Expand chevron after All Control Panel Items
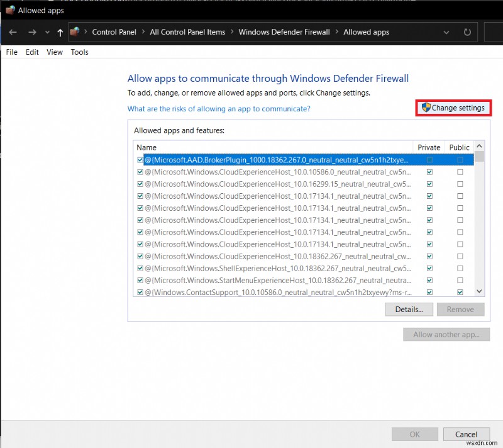This screenshot has width=503, height=448. tap(232, 31)
